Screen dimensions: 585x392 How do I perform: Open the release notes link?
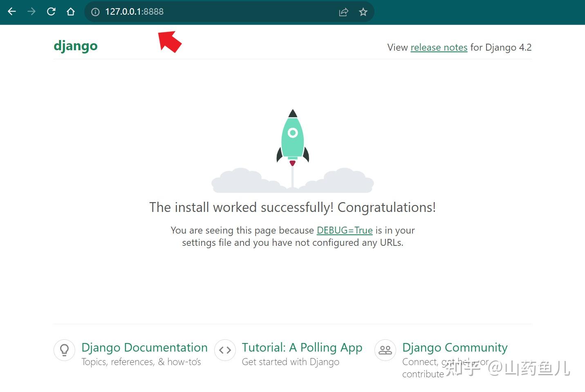point(439,47)
